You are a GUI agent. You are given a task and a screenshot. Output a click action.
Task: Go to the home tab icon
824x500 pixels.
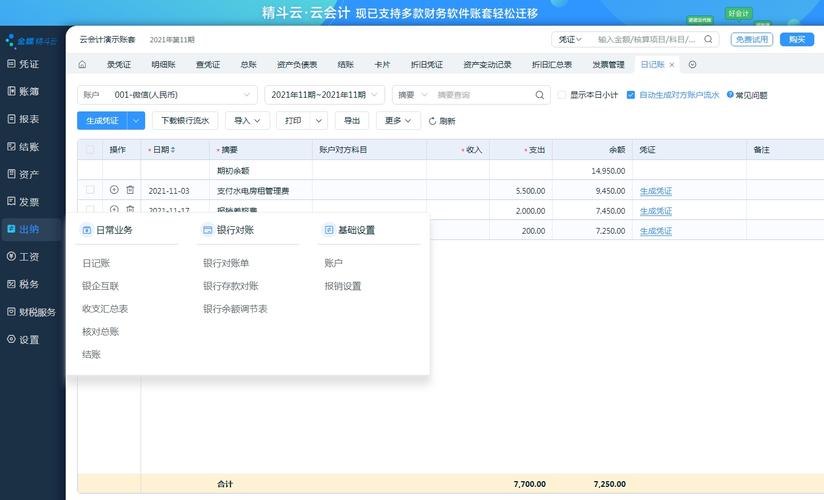point(83,64)
